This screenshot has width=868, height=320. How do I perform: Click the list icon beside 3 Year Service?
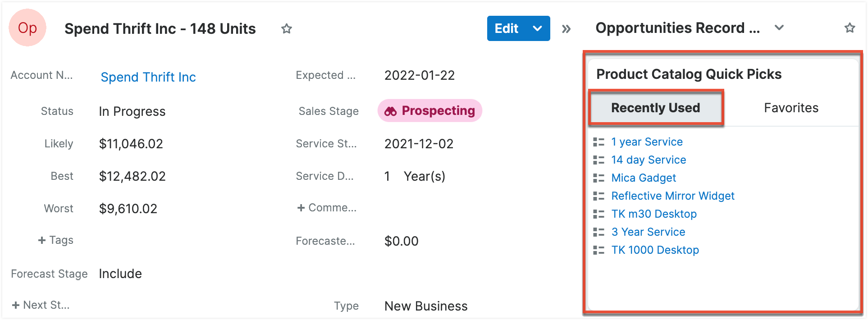pos(598,232)
